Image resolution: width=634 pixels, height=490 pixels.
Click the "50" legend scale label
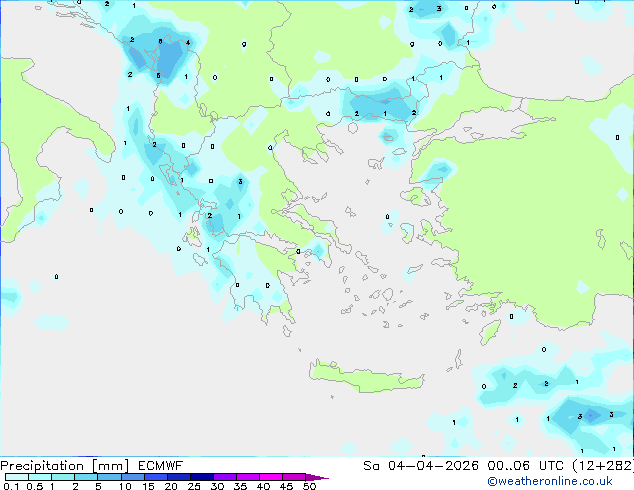(309, 486)
